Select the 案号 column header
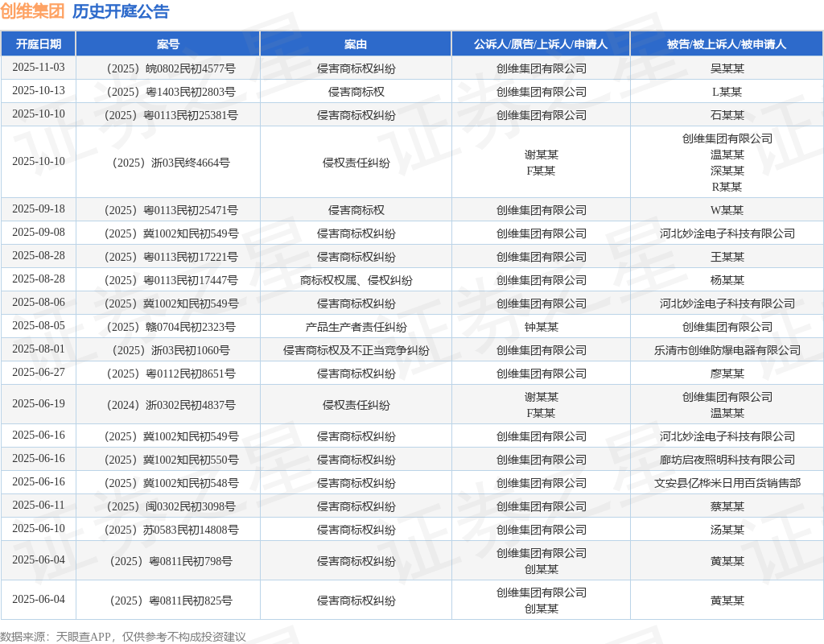Image resolution: width=824 pixels, height=644 pixels. click(168, 44)
